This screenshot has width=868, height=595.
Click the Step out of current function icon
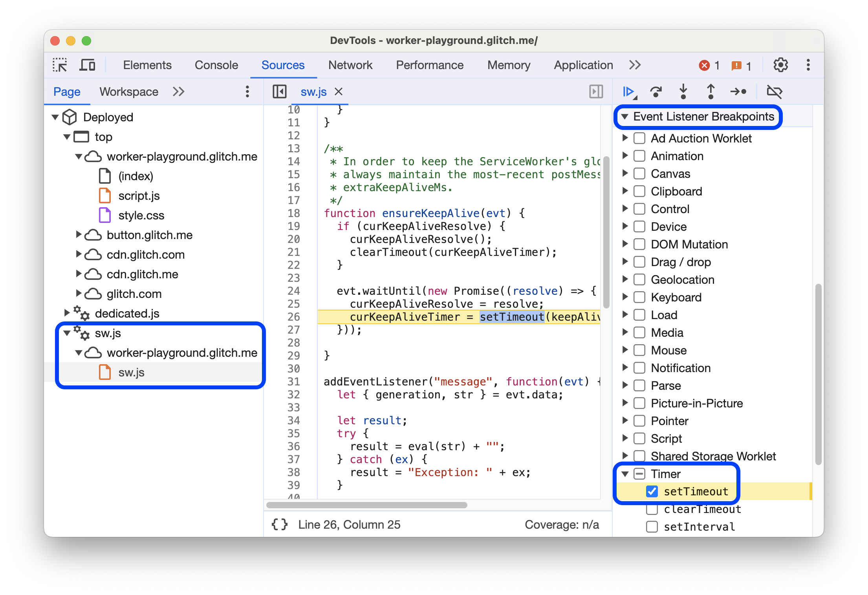coord(709,92)
